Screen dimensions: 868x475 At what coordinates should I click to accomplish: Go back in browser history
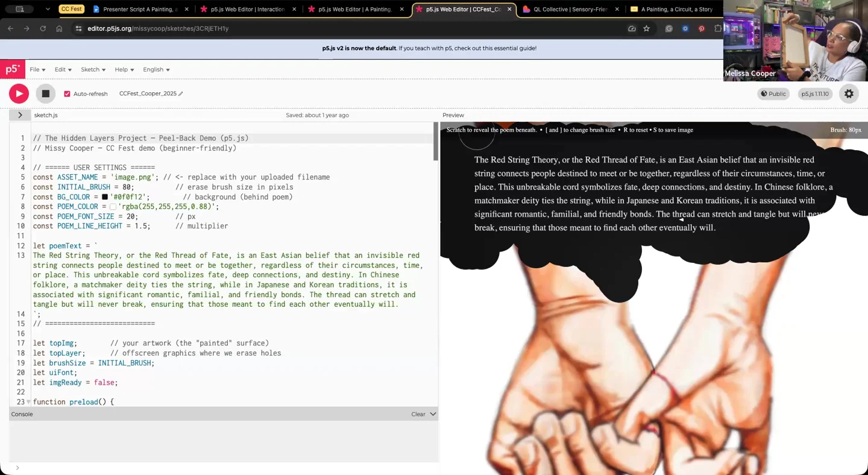tap(10, 28)
